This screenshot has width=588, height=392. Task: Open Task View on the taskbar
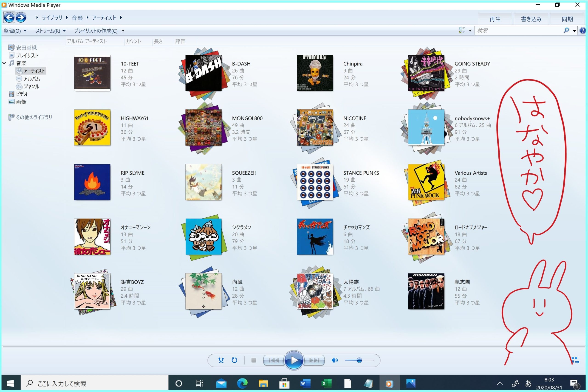tap(199, 383)
